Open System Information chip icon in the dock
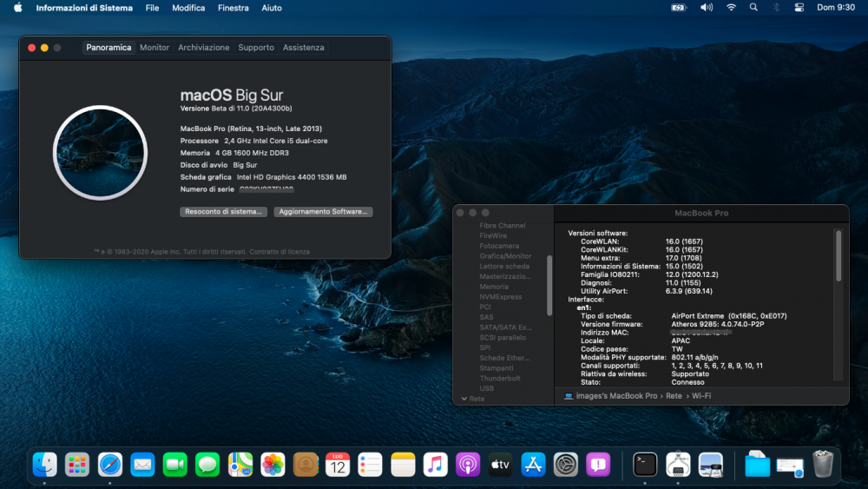The height and width of the screenshot is (489, 868). pyautogui.click(x=678, y=464)
